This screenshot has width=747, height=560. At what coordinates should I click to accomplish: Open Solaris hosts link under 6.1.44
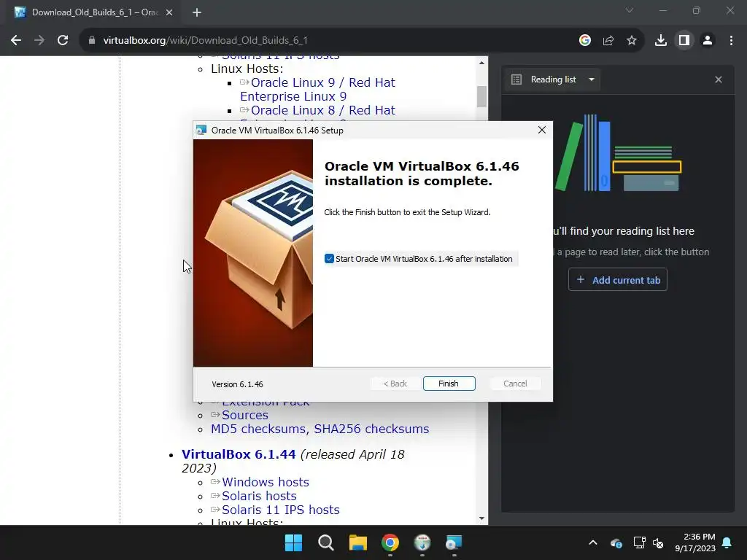(x=259, y=496)
